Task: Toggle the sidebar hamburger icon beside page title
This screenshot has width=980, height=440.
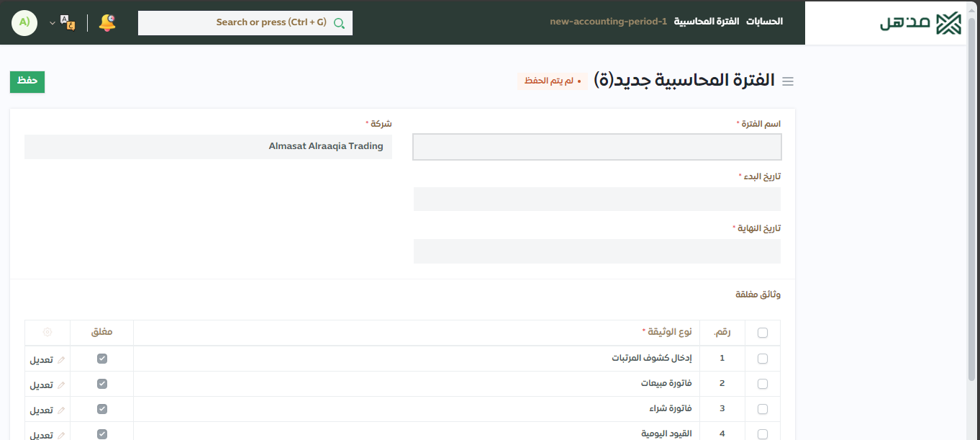Action: pos(788,82)
